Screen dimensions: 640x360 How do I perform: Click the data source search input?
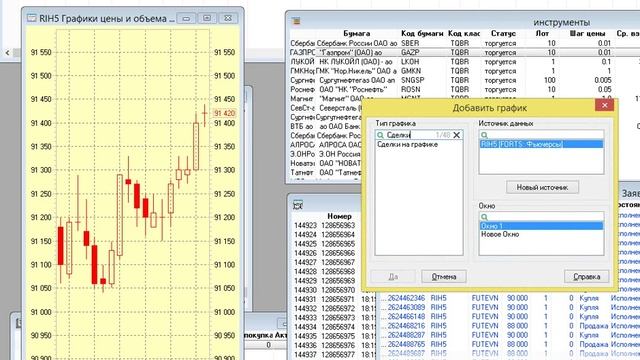click(x=541, y=135)
